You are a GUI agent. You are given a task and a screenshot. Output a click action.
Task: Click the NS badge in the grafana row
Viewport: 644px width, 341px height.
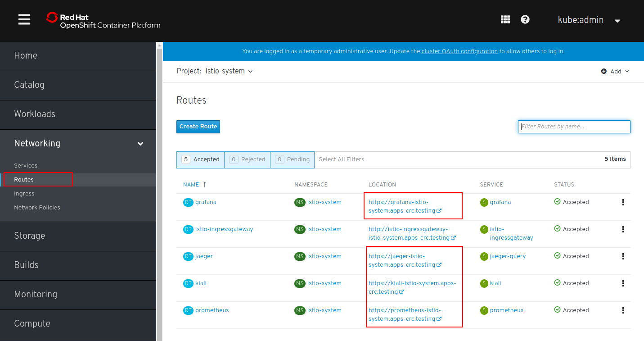tap(300, 202)
